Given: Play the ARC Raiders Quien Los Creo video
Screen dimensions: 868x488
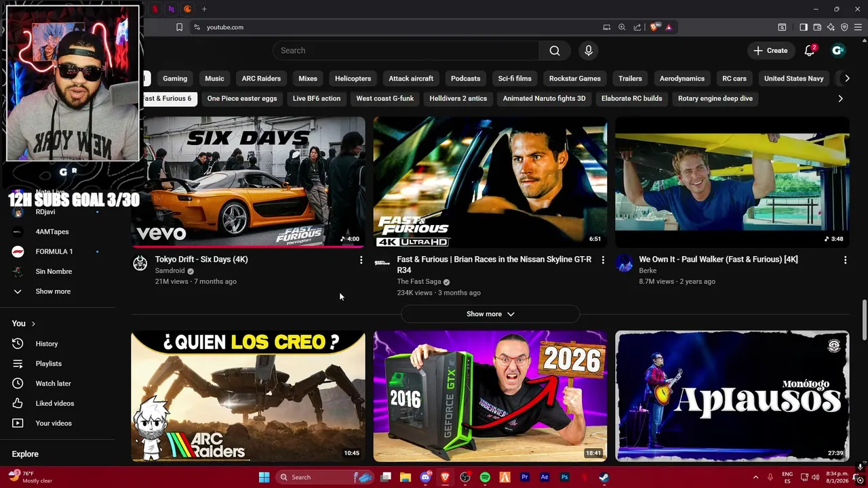Looking at the screenshot, I should tap(248, 396).
